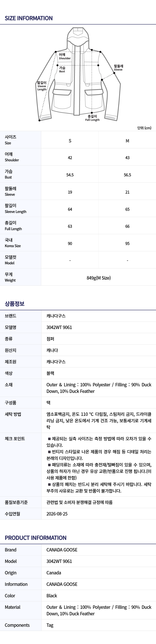Select the S size column header
156x644 pixels.
tap(70, 141)
